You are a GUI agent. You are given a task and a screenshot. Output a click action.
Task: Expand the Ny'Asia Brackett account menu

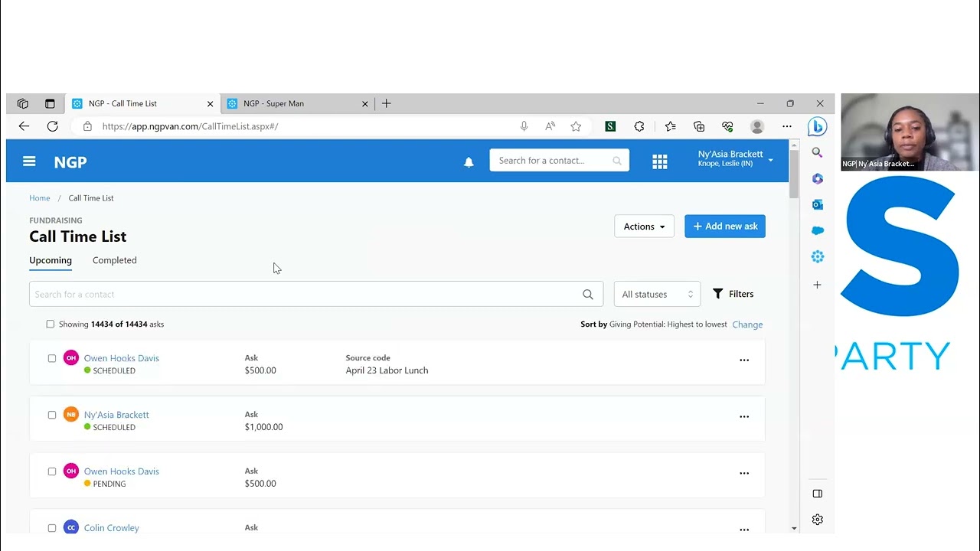[x=735, y=158]
